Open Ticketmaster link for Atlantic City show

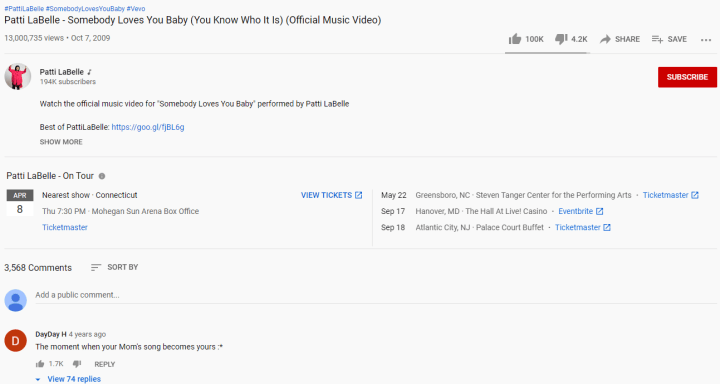tap(578, 227)
